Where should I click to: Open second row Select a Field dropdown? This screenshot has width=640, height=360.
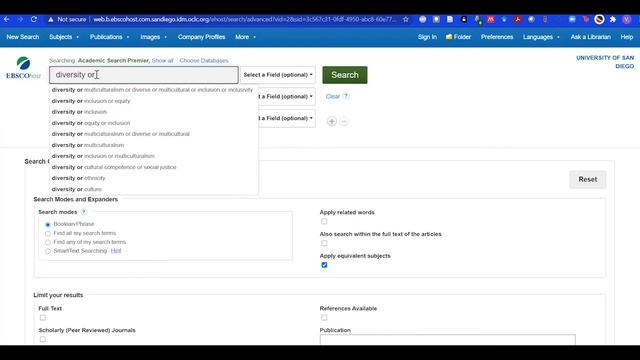[287, 96]
